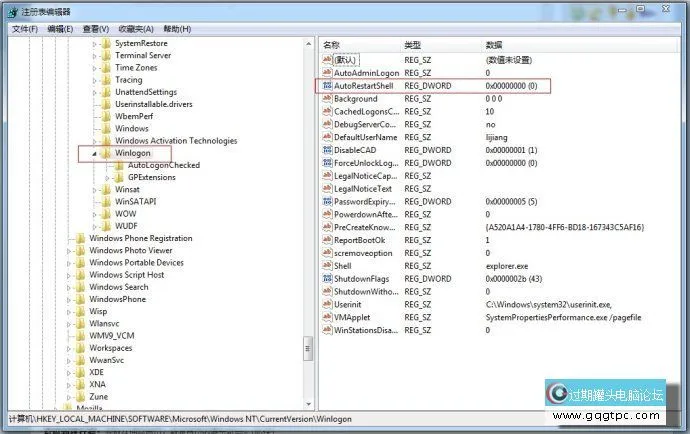Click the SystemRestore folder icon
Screen dimensions: 690x434
tap(106, 44)
